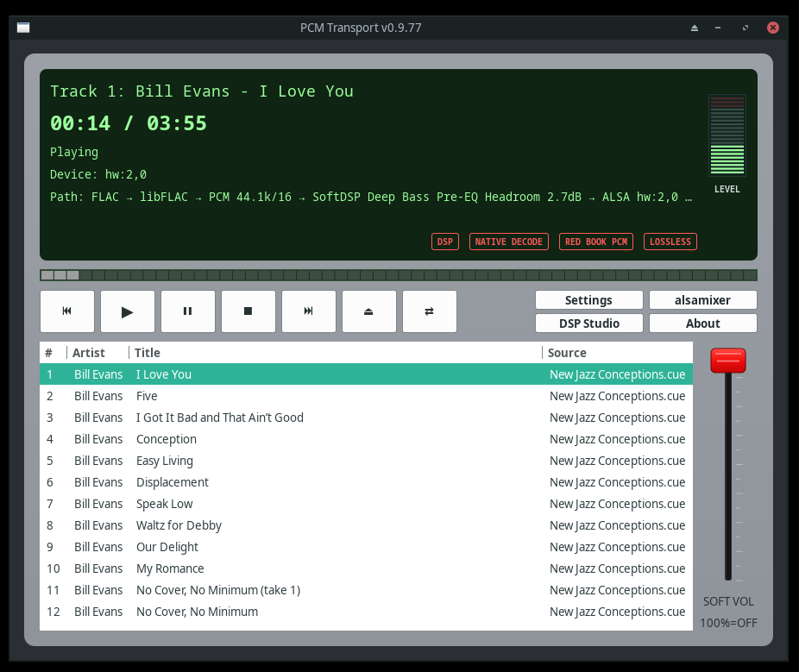
Task: Click the eject icon in the titlebar
Action: [695, 27]
